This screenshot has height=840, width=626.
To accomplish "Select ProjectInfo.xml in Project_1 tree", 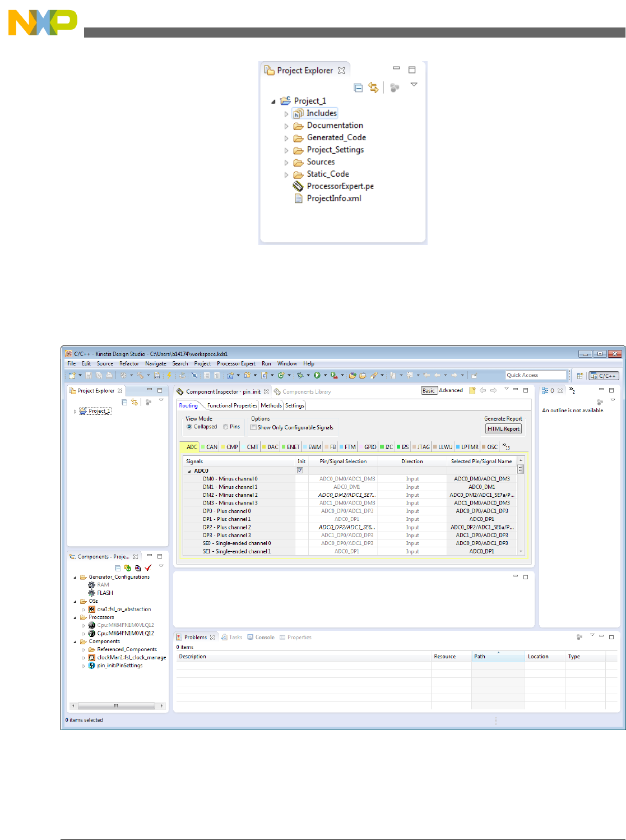I will (328, 199).
